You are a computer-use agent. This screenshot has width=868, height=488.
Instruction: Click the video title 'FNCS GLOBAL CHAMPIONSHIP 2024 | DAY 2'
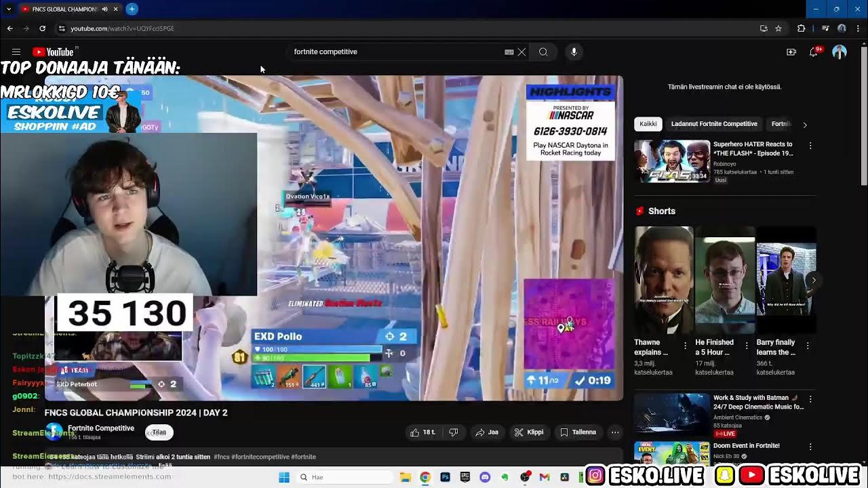(136, 412)
